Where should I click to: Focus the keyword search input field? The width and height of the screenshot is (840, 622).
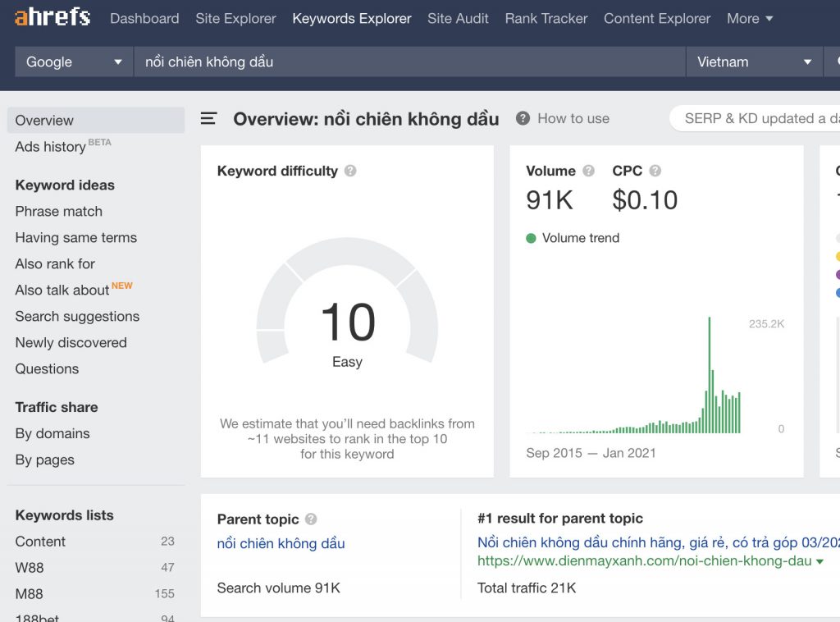click(410, 62)
